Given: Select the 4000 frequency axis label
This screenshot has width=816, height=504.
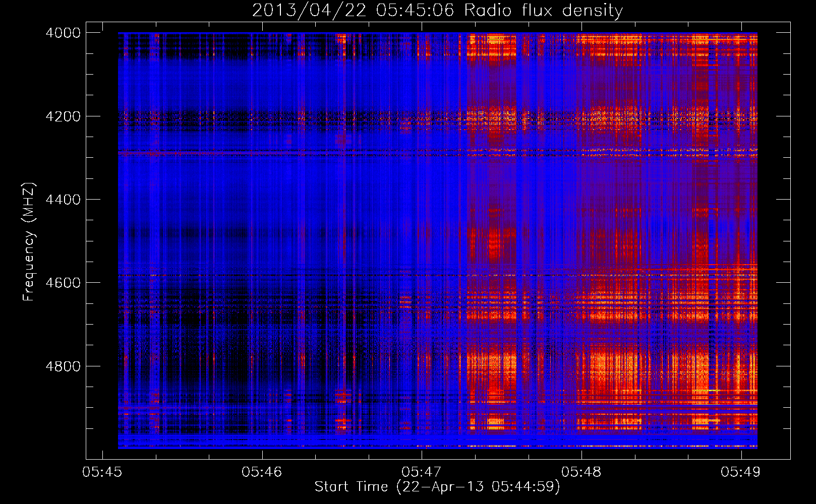Looking at the screenshot, I should [63, 33].
